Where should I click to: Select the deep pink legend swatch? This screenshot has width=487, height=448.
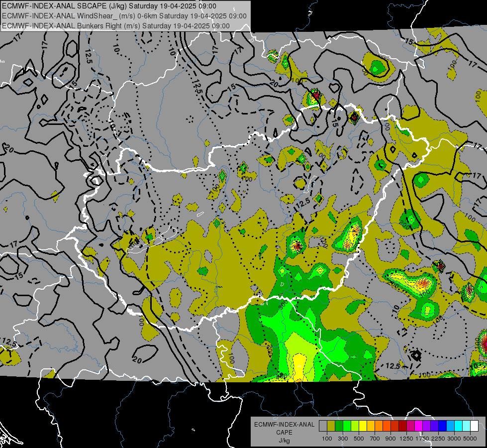[410, 426]
